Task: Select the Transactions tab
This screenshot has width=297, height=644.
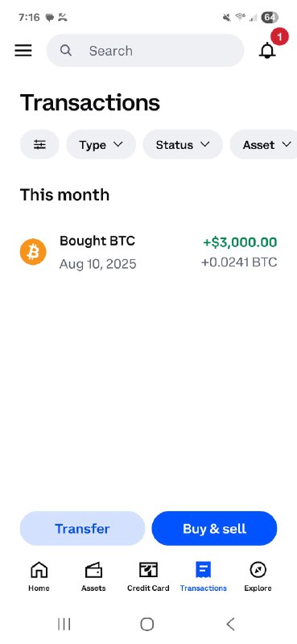Action: [x=204, y=576]
